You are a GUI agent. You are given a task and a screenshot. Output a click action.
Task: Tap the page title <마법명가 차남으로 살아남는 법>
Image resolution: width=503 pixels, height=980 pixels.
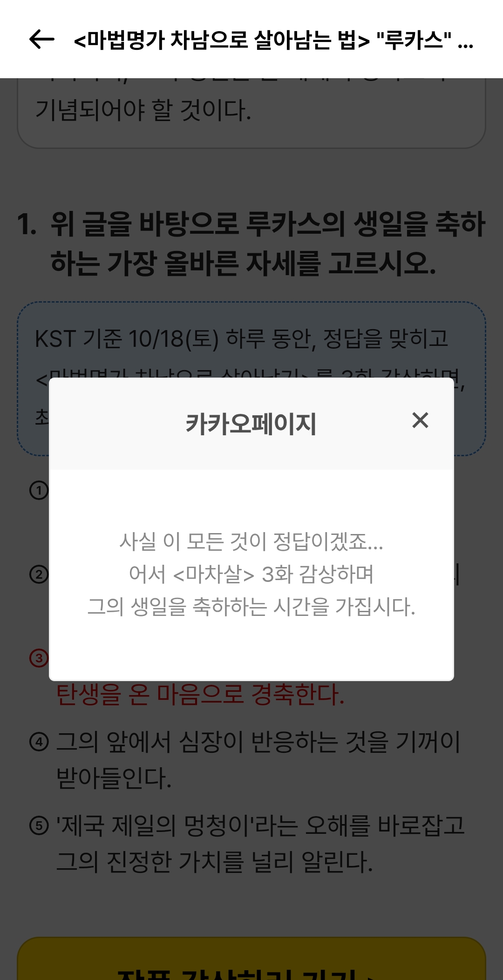pyautogui.click(x=222, y=40)
